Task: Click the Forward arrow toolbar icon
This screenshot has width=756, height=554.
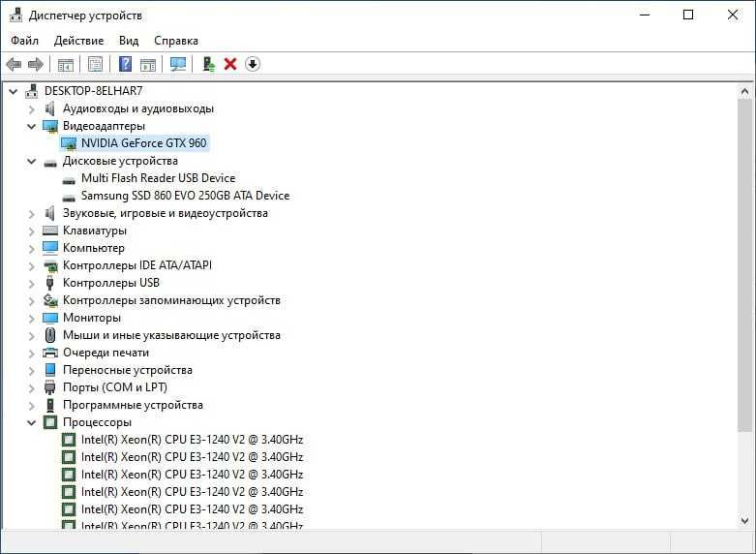Action: 36,64
